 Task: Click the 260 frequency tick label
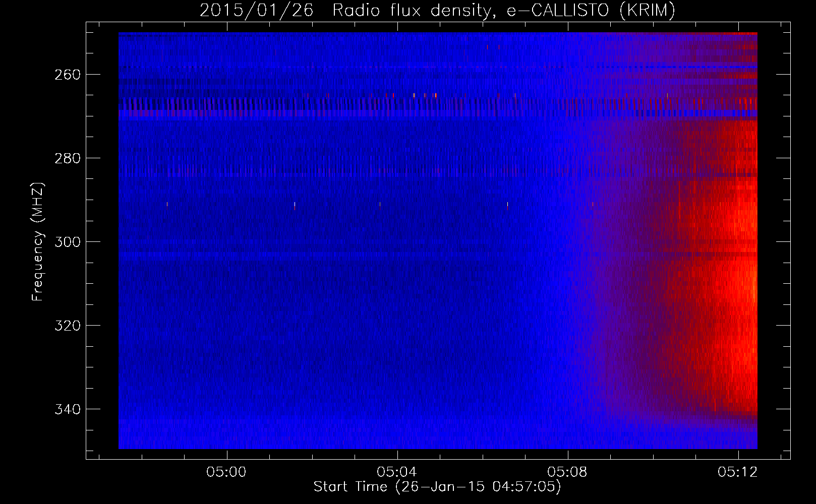68,75
